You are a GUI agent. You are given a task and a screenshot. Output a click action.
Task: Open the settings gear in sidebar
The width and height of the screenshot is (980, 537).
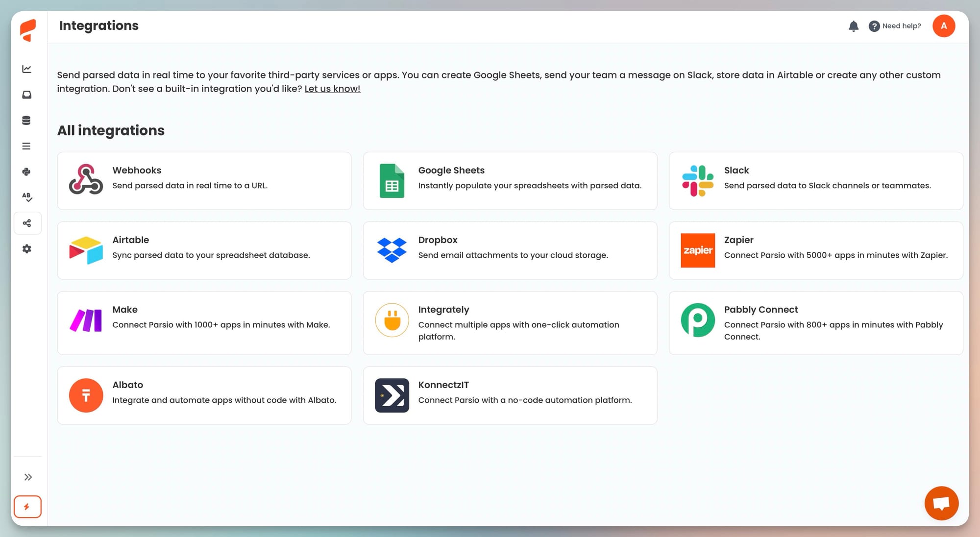tap(27, 249)
